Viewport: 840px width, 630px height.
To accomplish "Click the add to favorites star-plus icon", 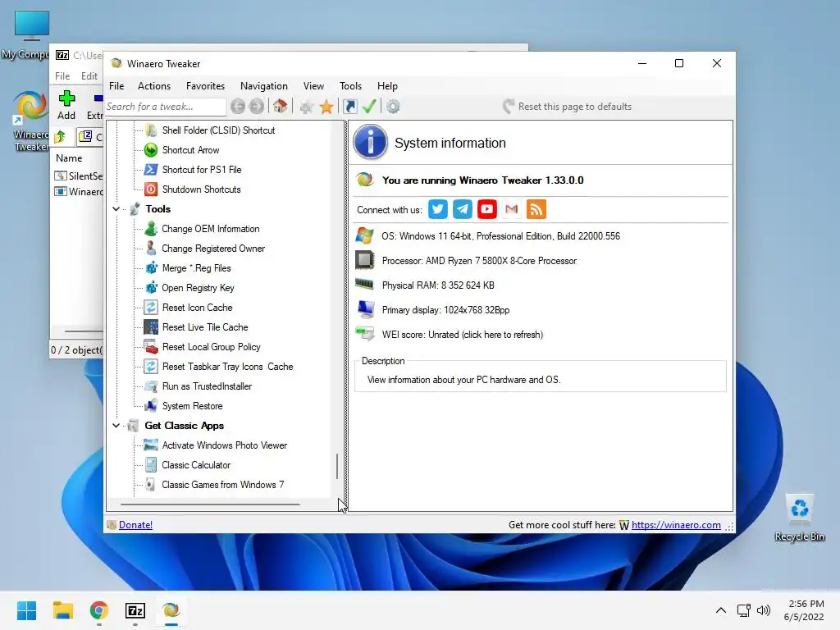I will (x=307, y=107).
